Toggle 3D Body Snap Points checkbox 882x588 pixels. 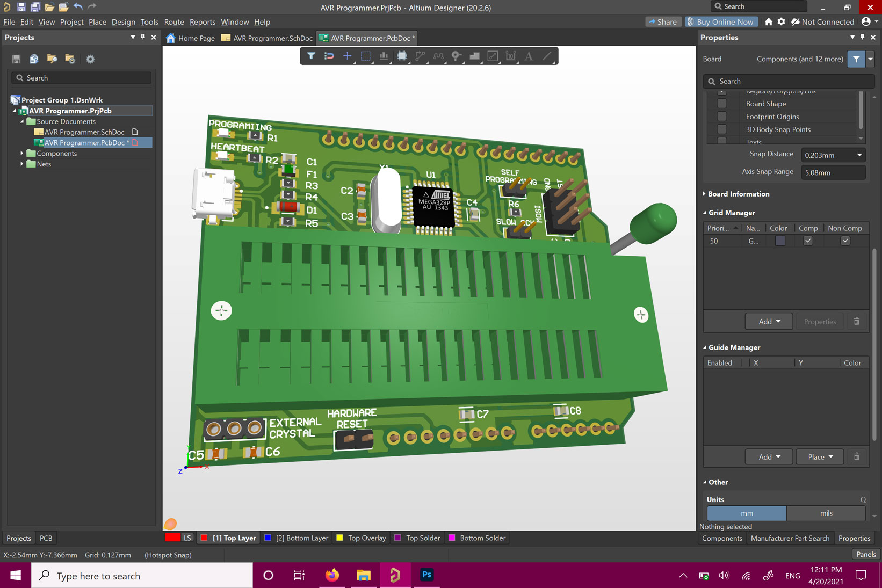coord(722,129)
